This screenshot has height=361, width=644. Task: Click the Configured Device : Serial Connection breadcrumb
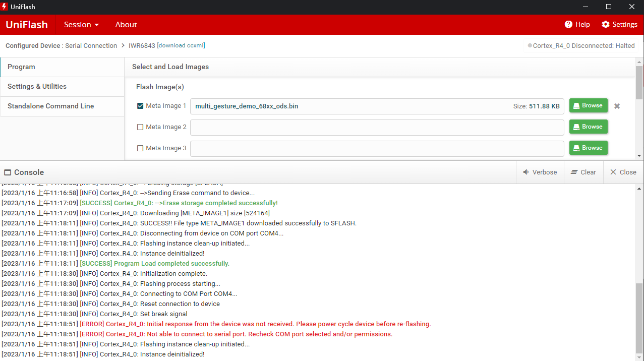[x=61, y=45]
